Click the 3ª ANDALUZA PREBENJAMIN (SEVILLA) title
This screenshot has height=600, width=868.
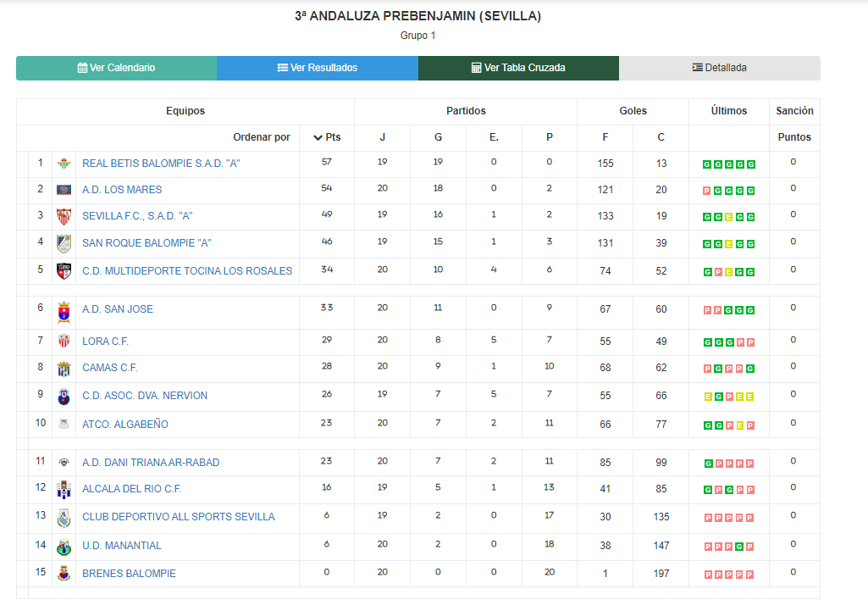(x=418, y=16)
